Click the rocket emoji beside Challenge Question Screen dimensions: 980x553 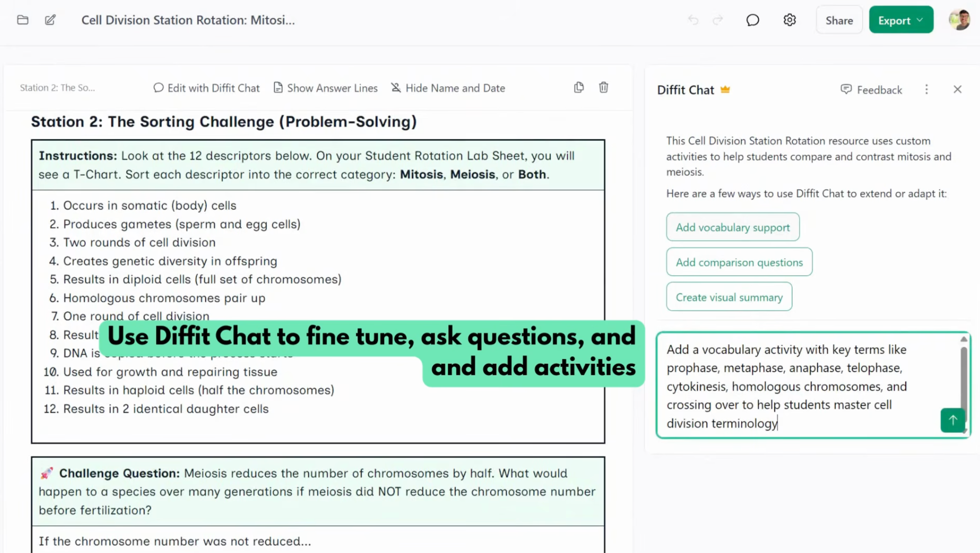(46, 474)
